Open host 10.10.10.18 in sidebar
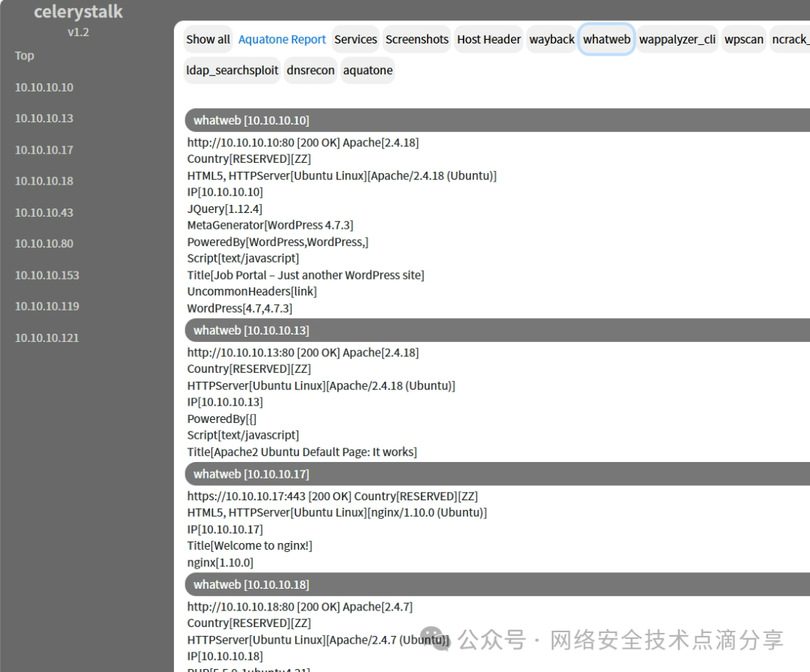810x672 pixels. click(x=44, y=181)
